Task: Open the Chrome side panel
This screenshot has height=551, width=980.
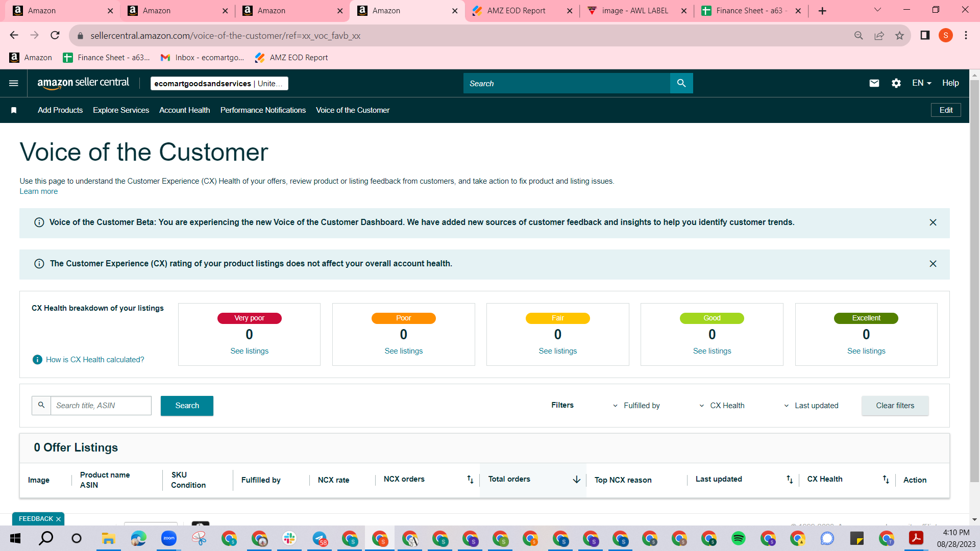Action: [925, 35]
